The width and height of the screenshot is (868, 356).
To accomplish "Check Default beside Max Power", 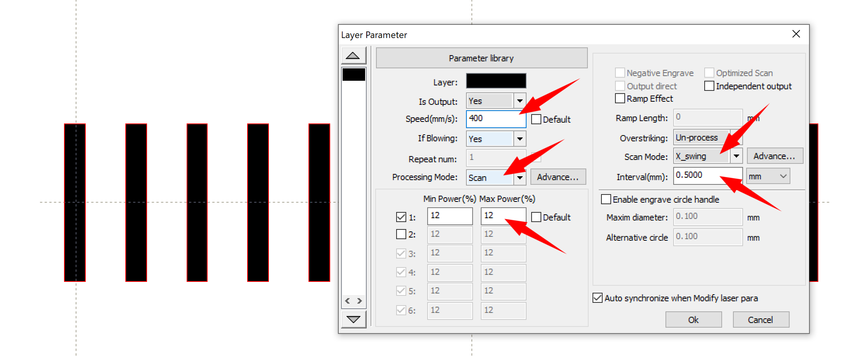I will click(536, 217).
